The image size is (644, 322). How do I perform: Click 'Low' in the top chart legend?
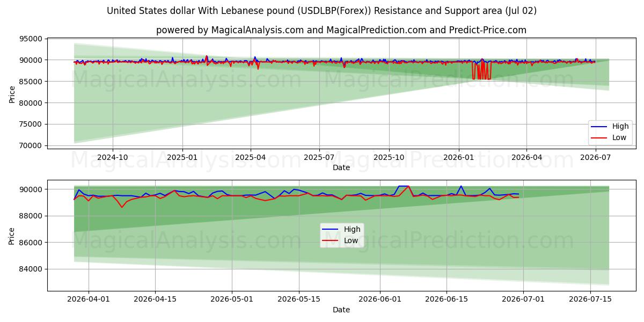620,137
